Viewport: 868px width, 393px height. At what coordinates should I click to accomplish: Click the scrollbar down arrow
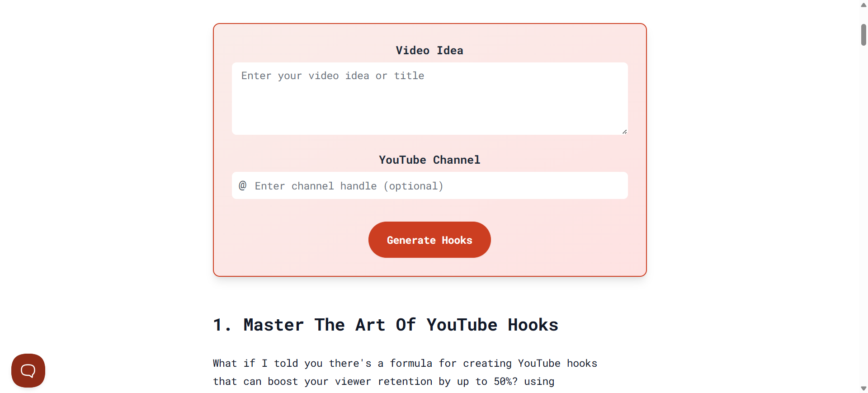point(863,388)
